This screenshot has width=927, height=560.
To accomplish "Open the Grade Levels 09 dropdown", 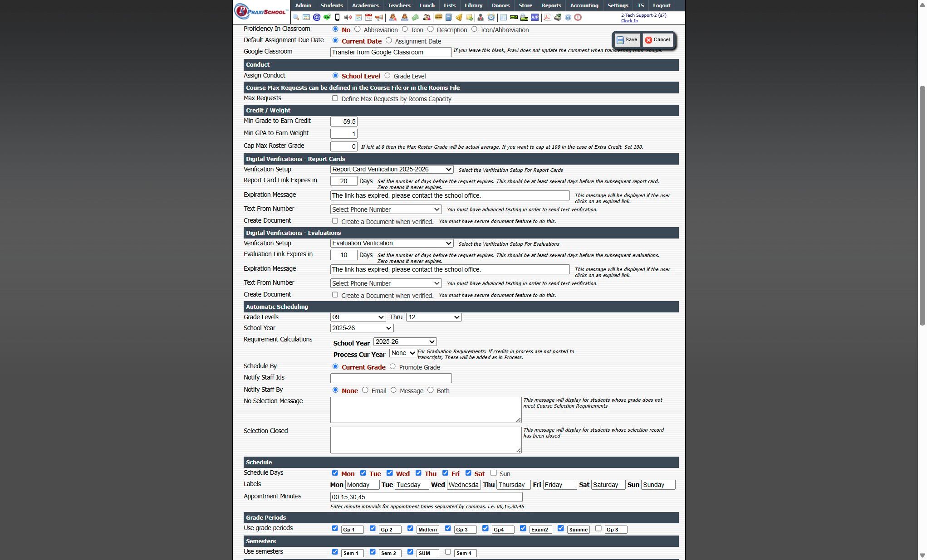I will [358, 317].
